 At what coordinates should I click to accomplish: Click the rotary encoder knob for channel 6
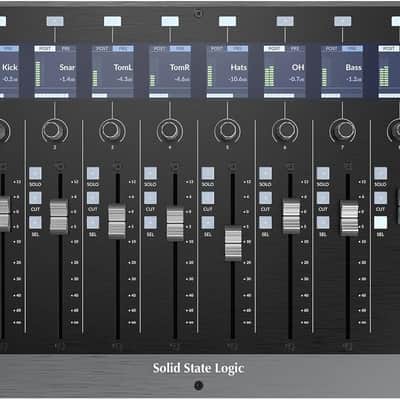point(285,130)
